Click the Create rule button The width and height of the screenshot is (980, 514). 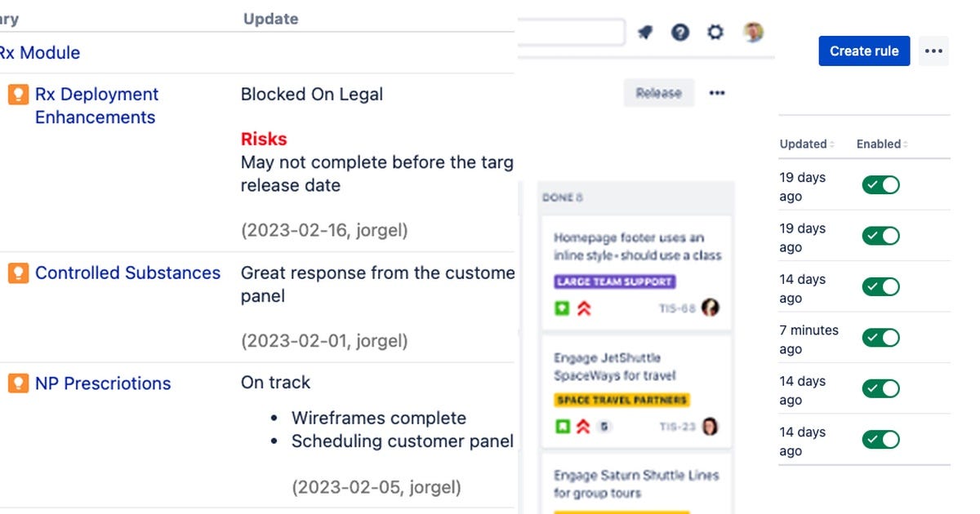(x=864, y=51)
